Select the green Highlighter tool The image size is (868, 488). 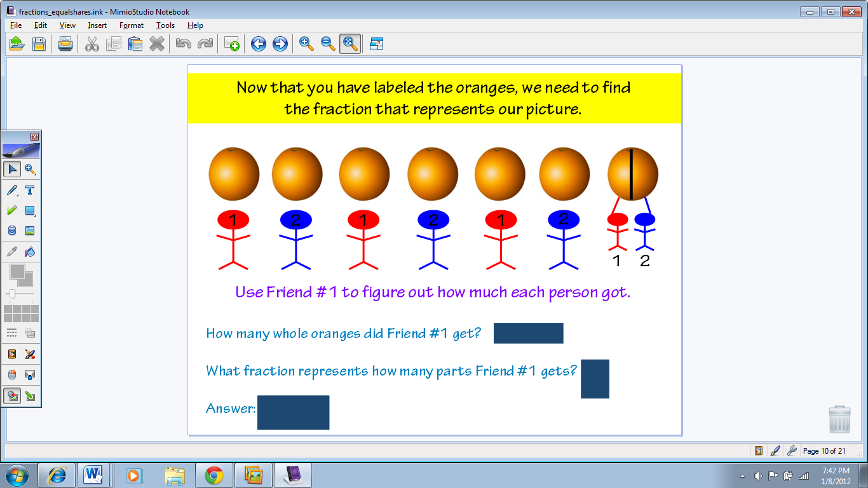point(12,210)
